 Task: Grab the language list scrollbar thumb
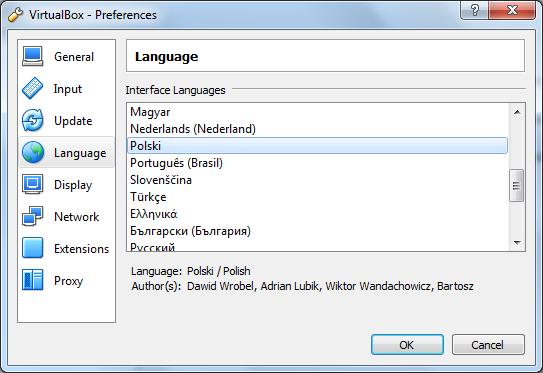(517, 185)
